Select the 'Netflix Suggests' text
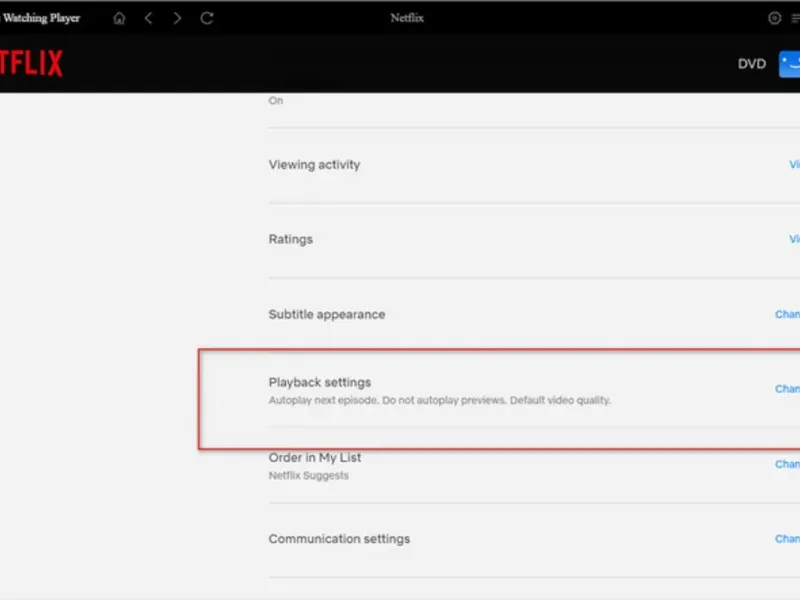Screen dimensions: 800x600 [309, 476]
